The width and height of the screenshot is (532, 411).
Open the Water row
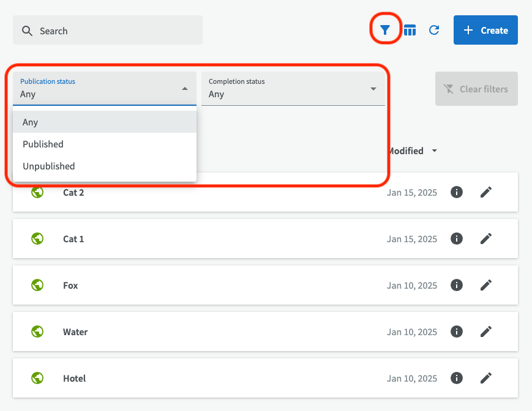point(75,332)
